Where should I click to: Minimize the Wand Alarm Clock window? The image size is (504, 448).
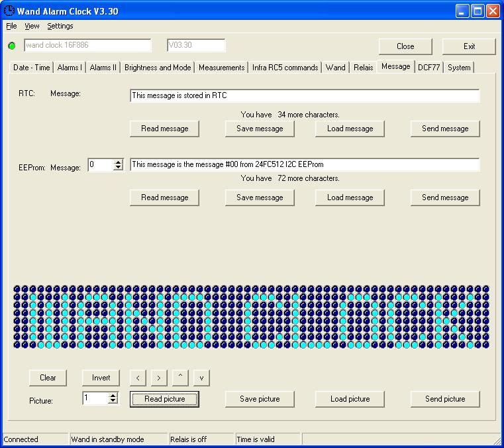tap(462, 11)
